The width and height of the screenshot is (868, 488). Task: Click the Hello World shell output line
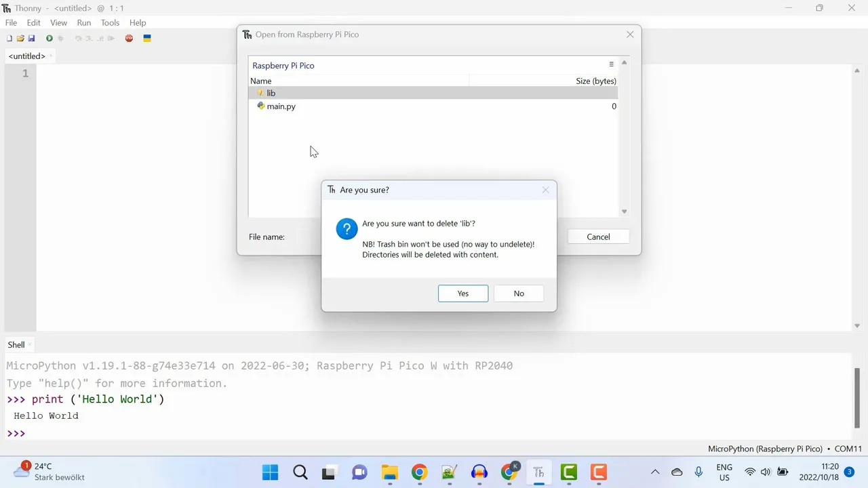(46, 415)
